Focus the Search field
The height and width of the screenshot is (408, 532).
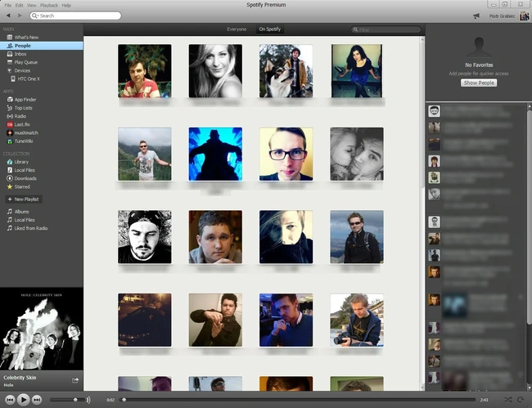[x=75, y=16]
